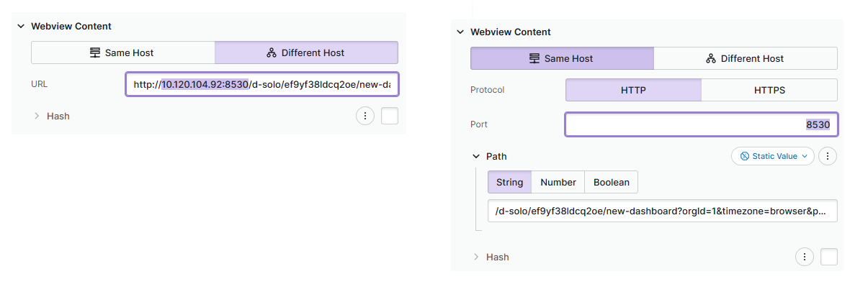Screen dimensions: 868x292
Task: Expand the Hash section under the URL field
Action: [x=37, y=116]
